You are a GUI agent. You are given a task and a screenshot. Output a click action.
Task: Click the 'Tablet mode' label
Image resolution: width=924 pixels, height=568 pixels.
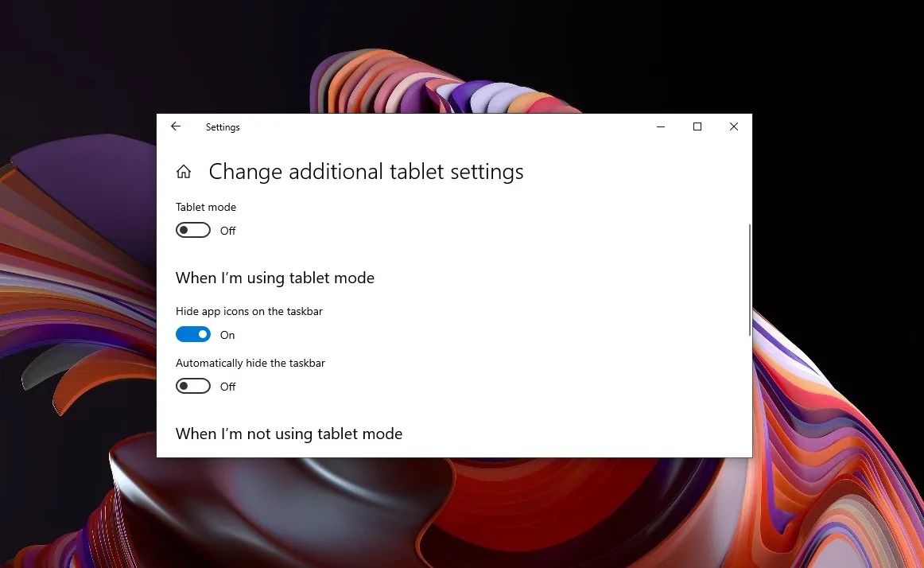coord(206,207)
